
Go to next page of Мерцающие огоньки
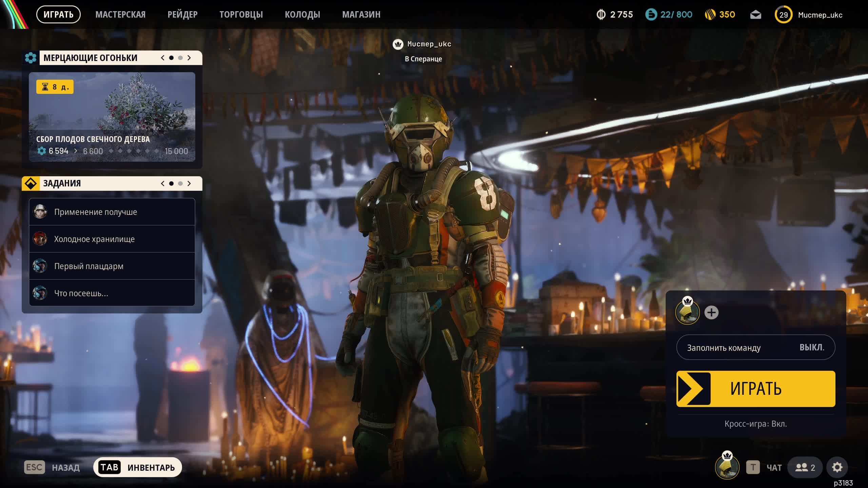(189, 58)
